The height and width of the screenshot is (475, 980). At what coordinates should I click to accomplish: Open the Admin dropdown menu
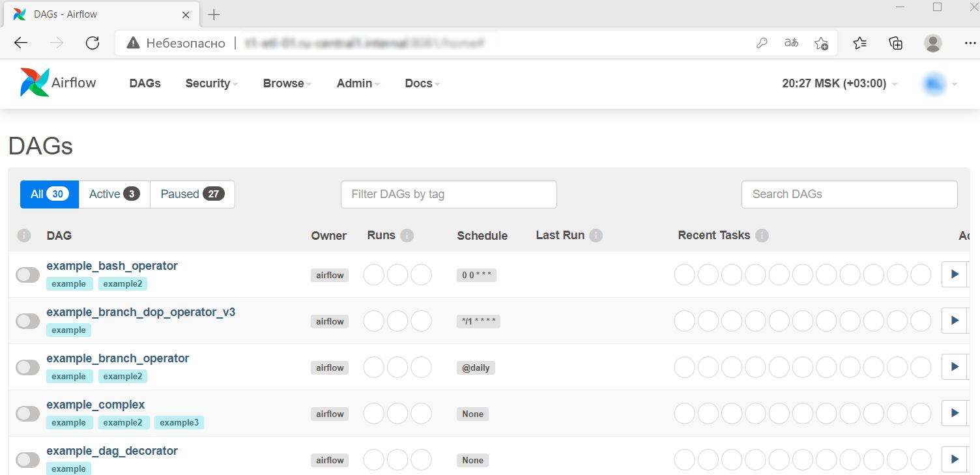358,83
